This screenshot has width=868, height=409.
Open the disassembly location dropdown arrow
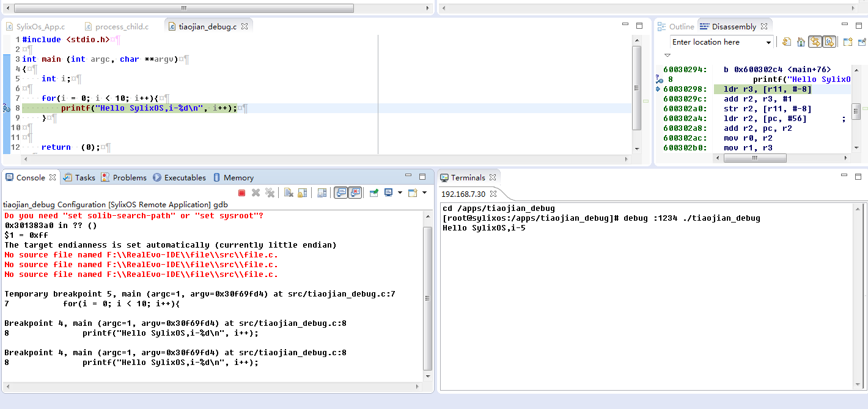768,42
